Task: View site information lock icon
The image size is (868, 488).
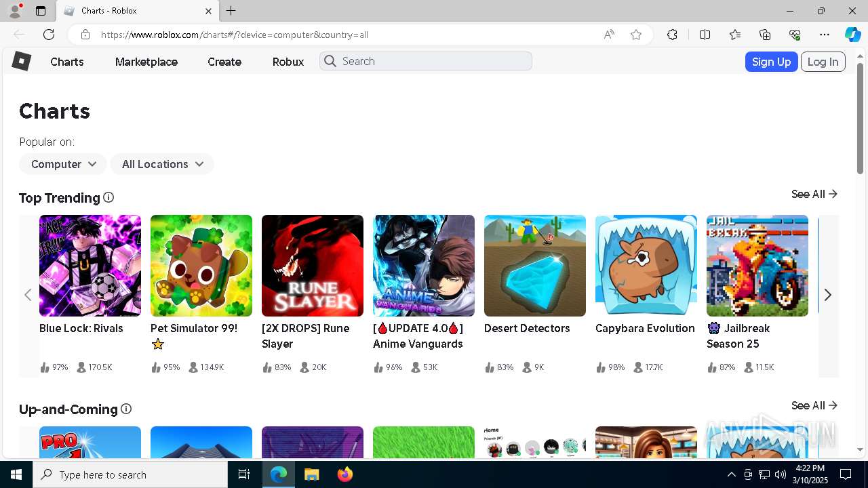Action: (85, 35)
